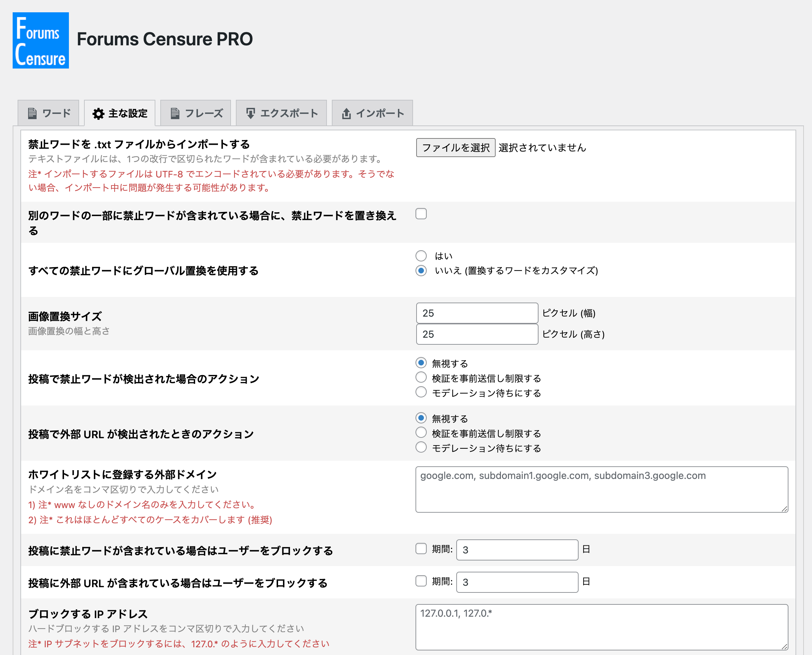Click the 選択されていません file status text
The image size is (812, 655).
click(x=542, y=148)
